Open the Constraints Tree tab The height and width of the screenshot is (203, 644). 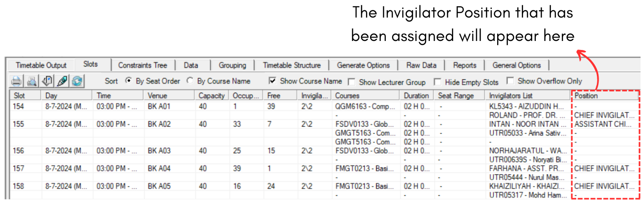pyautogui.click(x=142, y=65)
